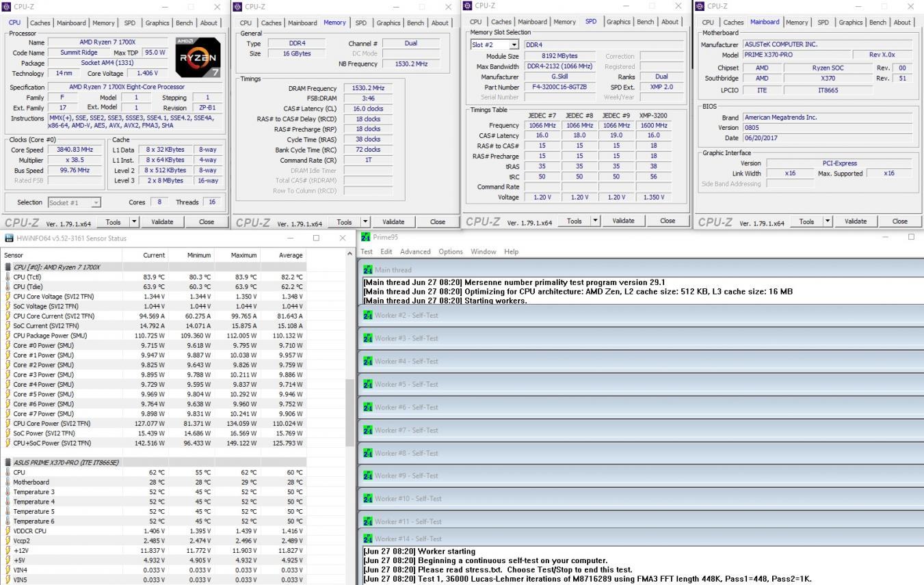Select the CPU+SoC Power (SVI2 TFN) row
924x585 pixels.
tap(154, 443)
